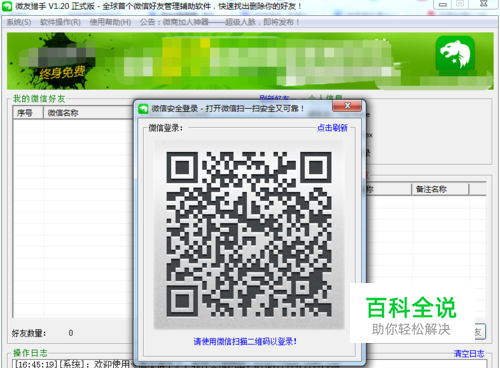The image size is (500, 368).
Task: Click the 公告 announcement text in menu bar
Action: (x=220, y=22)
